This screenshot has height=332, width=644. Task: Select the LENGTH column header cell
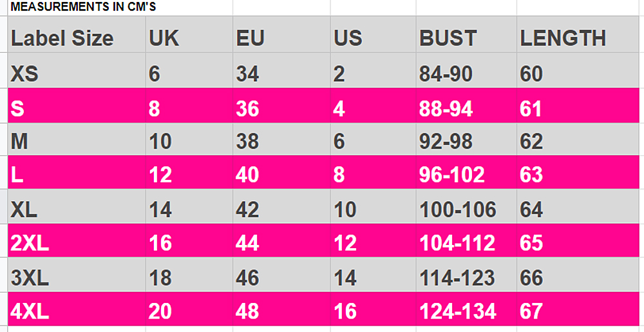tap(563, 39)
